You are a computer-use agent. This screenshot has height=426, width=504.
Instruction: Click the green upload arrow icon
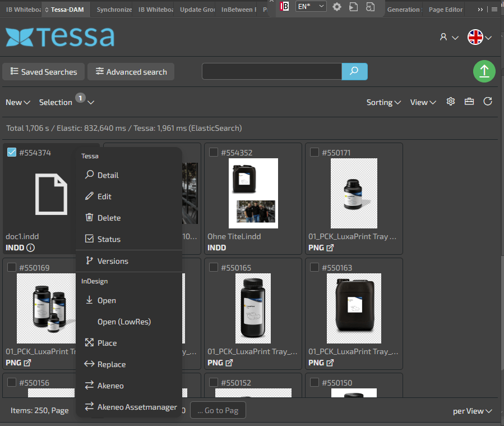point(484,71)
